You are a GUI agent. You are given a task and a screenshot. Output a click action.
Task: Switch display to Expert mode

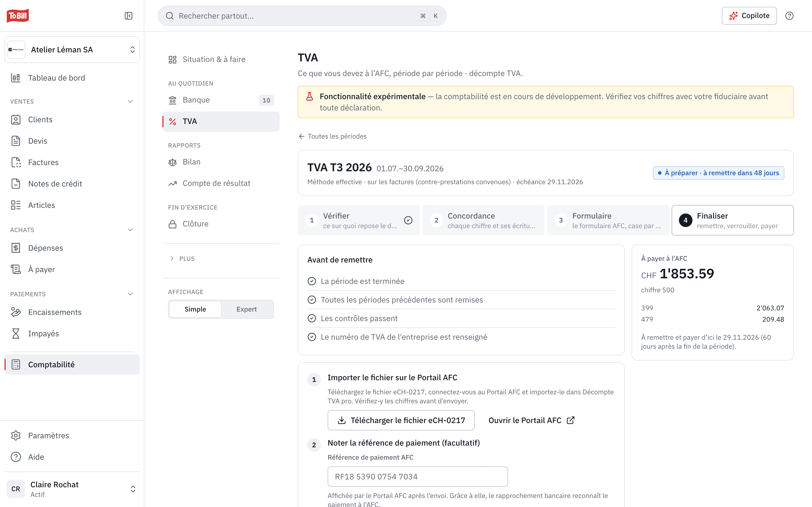coord(247,309)
